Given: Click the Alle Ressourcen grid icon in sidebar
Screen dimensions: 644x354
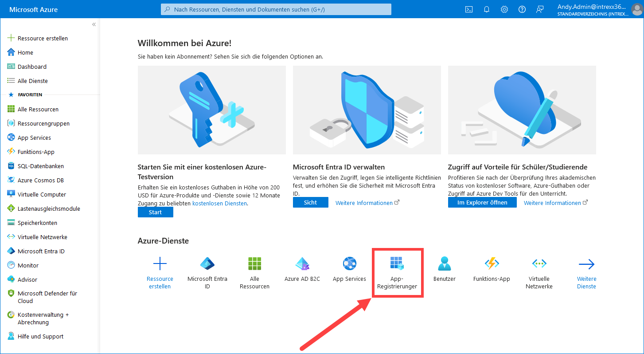Looking at the screenshot, I should 11,109.
